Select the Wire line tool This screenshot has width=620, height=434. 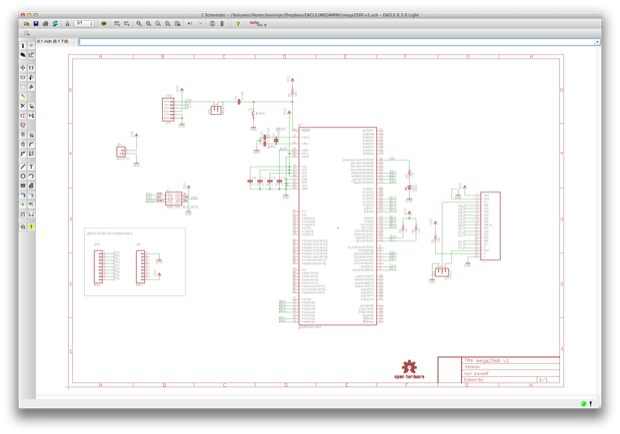23,166
